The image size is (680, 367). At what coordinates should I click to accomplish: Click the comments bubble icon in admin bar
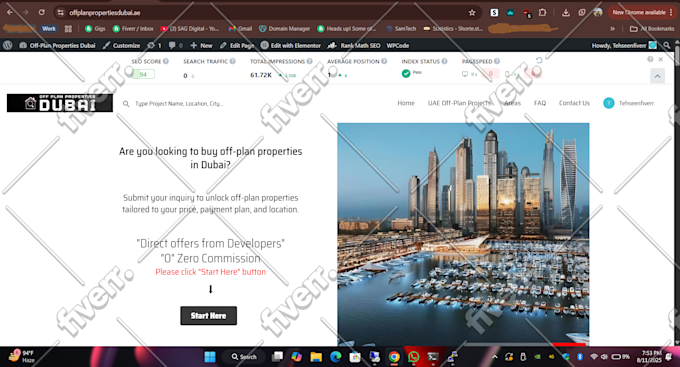tap(175, 45)
